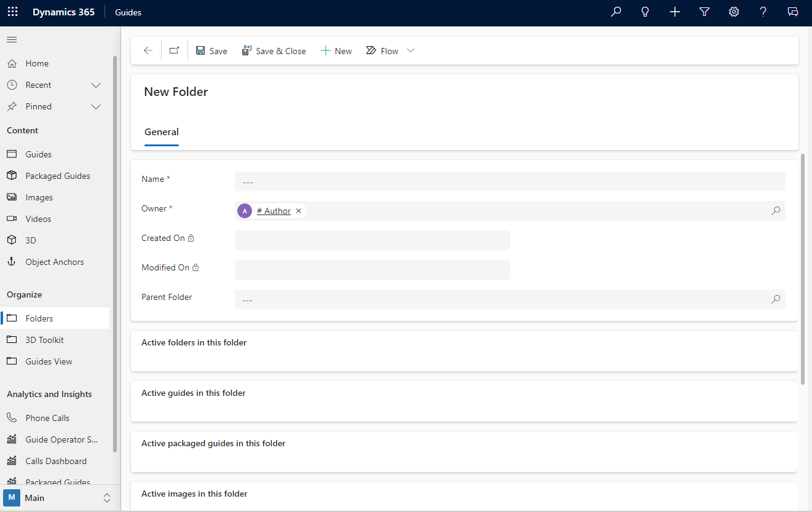812x512 pixels.
Task: Pop out the record in a new window
Action: pyautogui.click(x=174, y=50)
